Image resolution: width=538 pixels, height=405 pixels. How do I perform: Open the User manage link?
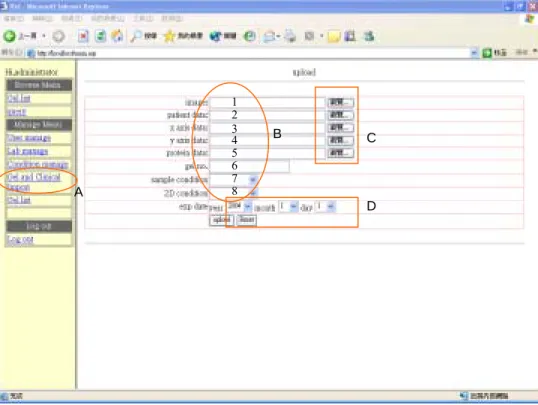(x=29, y=138)
